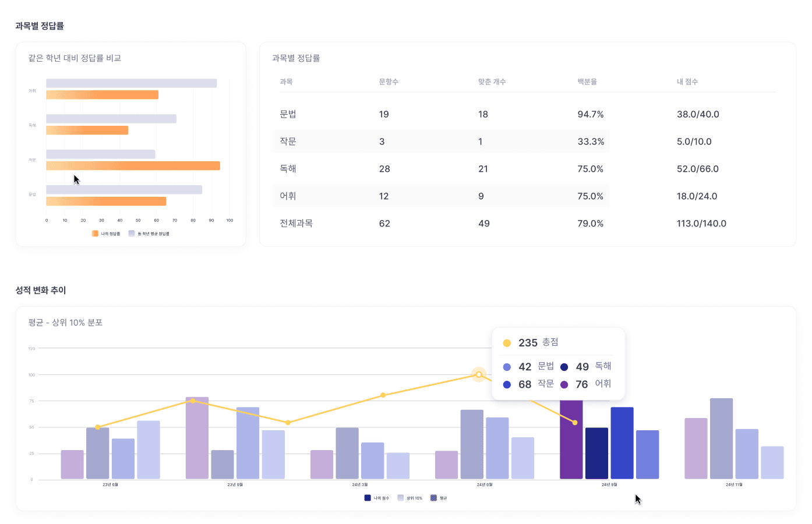Screen dimensions: 812x524
Task: Select the highlighted yellow point on the 총점 line
Action: (478, 375)
